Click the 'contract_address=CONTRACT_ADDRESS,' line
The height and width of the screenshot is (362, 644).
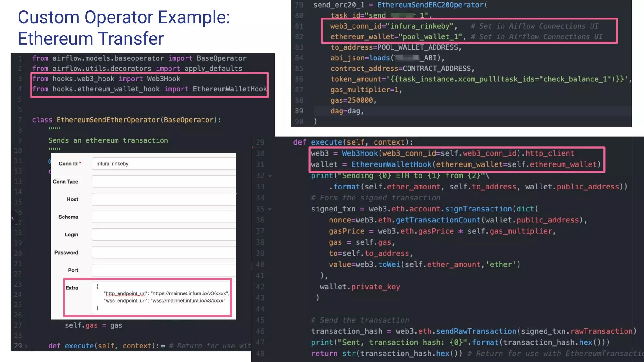[402, 69]
